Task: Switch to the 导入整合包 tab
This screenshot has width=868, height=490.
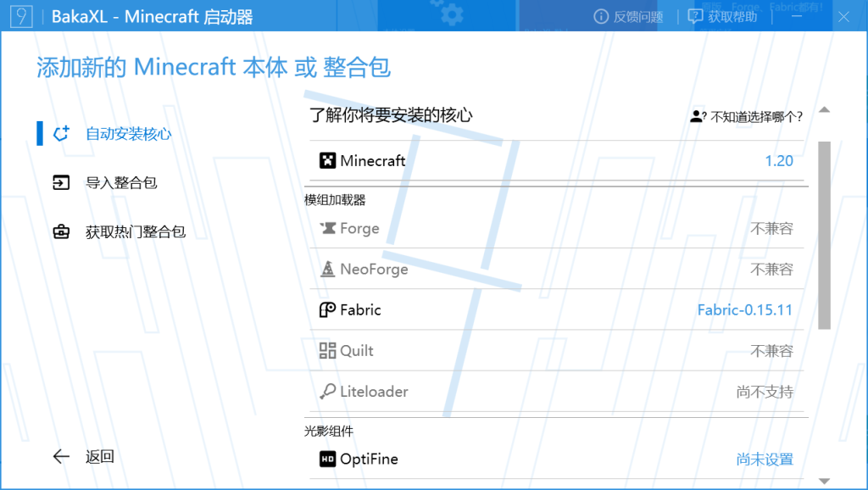Action: 121,183
